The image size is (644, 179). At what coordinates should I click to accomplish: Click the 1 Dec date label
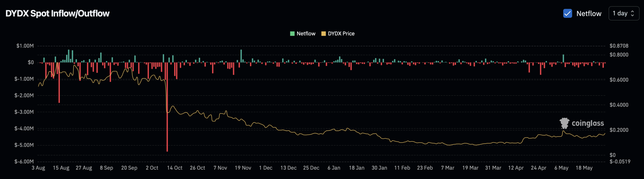pyautogui.click(x=266, y=168)
